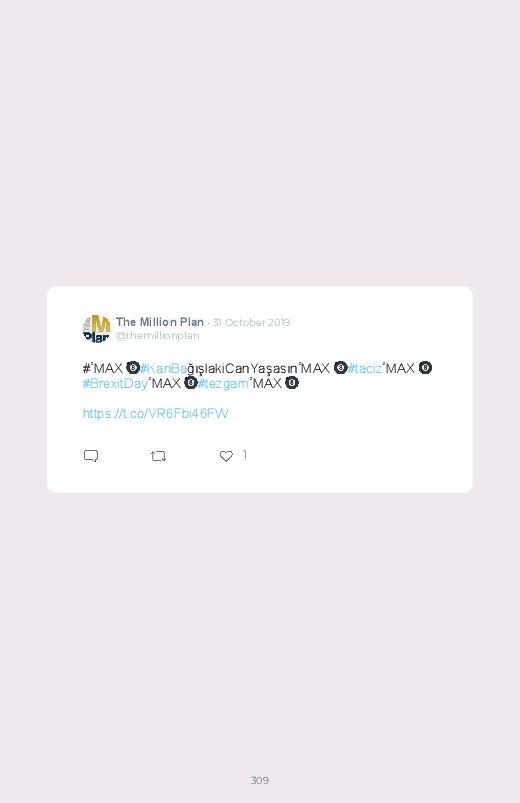Click the 8-ball emoji before #KanBa hashtag
This screenshot has height=803, width=520.
pos(133,368)
